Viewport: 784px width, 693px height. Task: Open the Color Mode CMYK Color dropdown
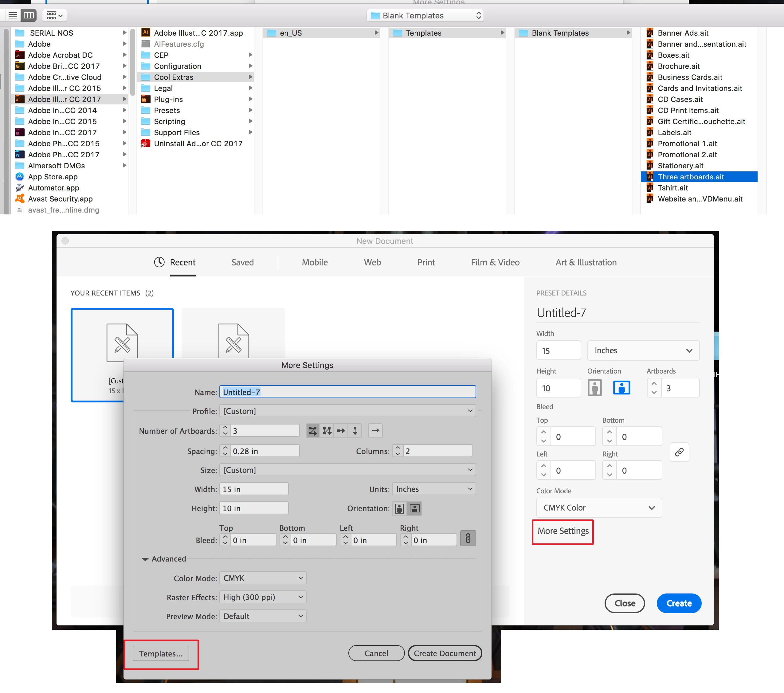click(598, 508)
